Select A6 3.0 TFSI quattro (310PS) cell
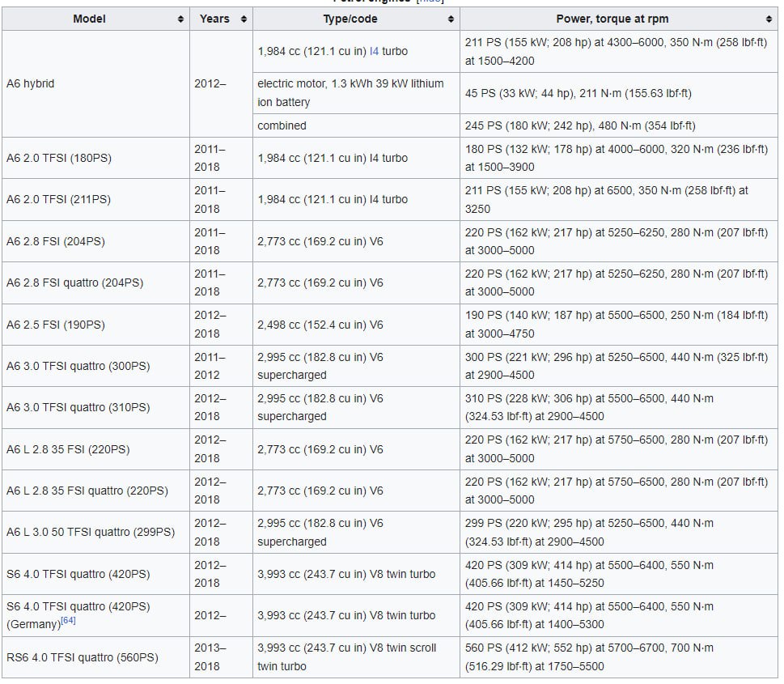This screenshot has width=784, height=684. 95,407
